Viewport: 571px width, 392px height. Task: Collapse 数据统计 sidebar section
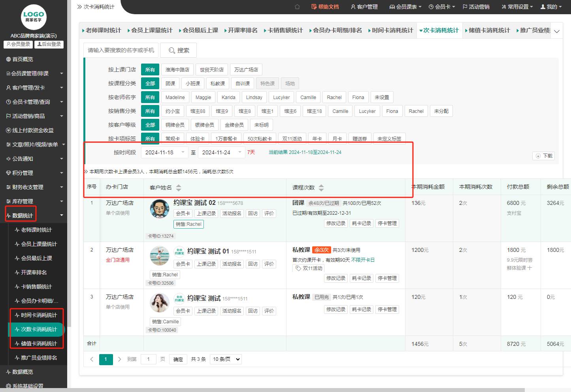coord(34,216)
